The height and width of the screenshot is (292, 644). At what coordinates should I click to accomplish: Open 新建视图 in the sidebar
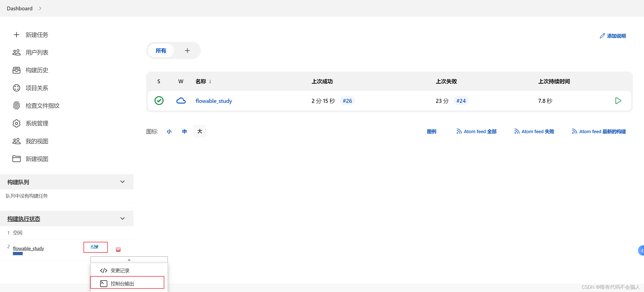37,159
